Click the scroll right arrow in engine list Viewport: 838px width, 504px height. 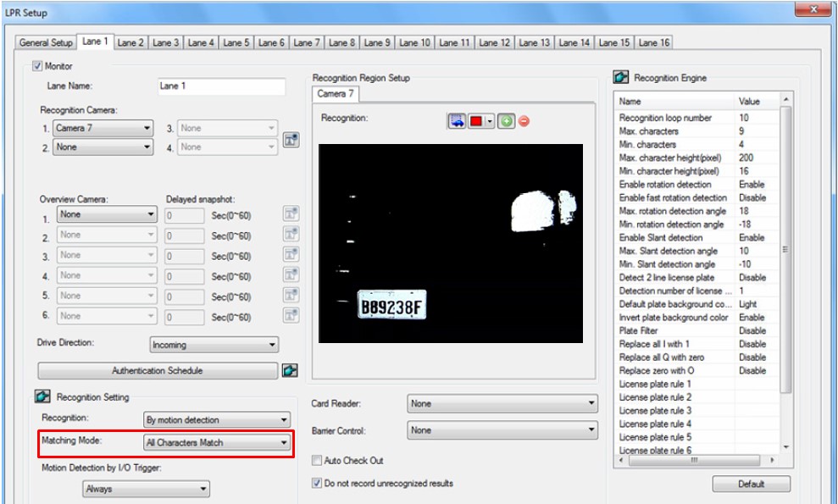[772, 460]
